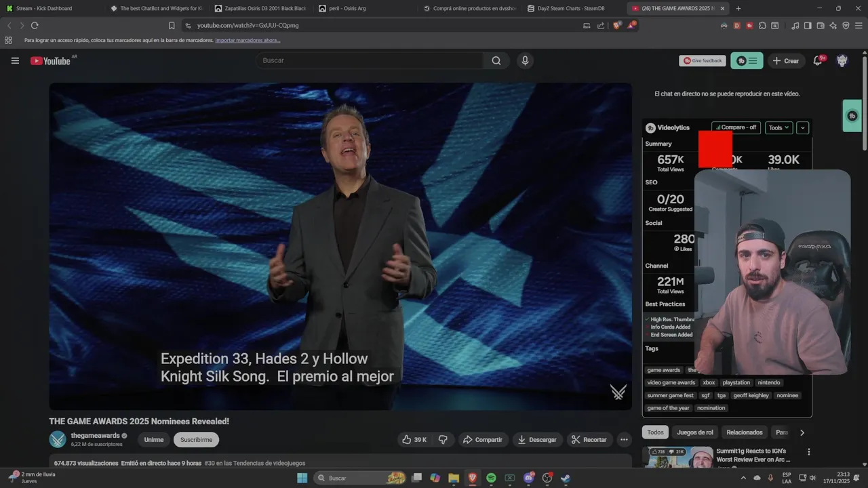868x488 pixels.
Task: Open Brave Wallet icon
Action: coord(821,25)
